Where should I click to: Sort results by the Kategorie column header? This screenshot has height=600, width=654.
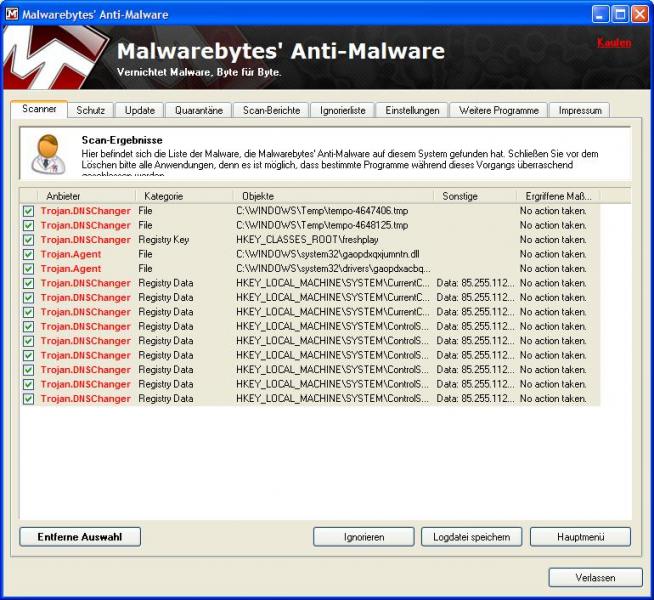pos(184,196)
